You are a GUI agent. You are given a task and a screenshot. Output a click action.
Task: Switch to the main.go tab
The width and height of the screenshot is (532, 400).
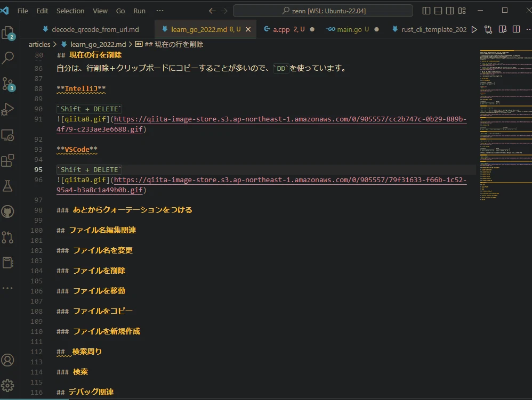(352, 29)
